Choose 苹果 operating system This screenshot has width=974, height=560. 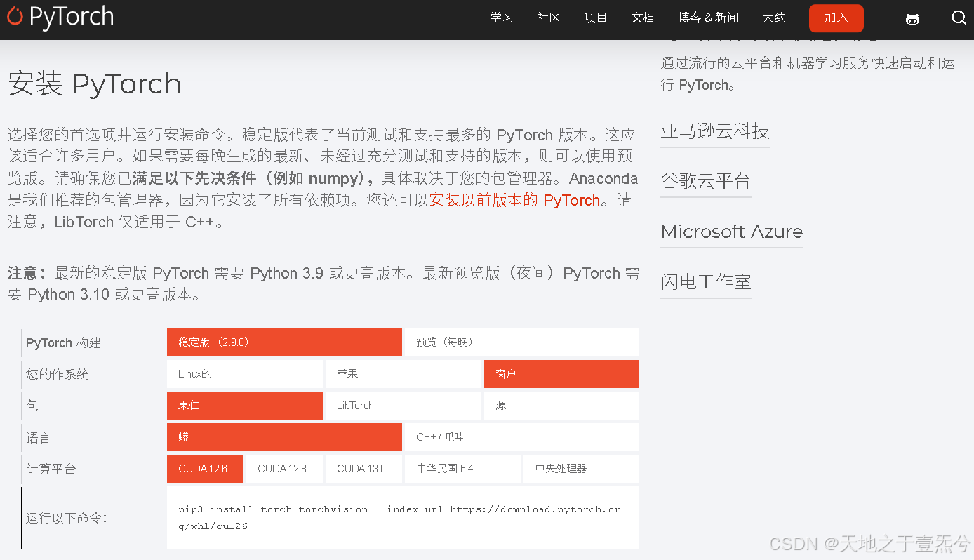[x=403, y=374]
